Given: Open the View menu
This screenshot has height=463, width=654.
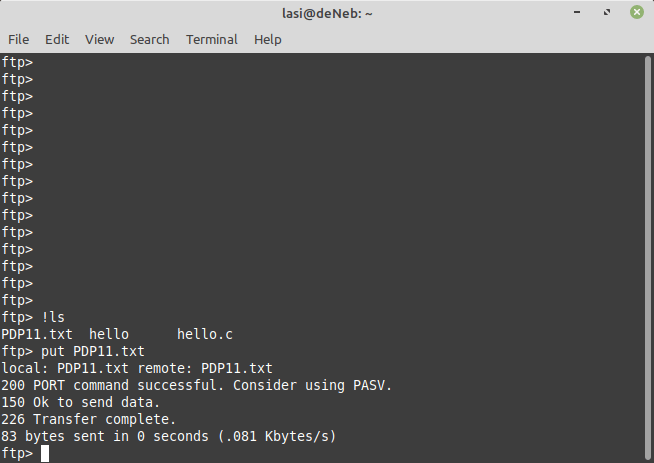Looking at the screenshot, I should click(99, 39).
